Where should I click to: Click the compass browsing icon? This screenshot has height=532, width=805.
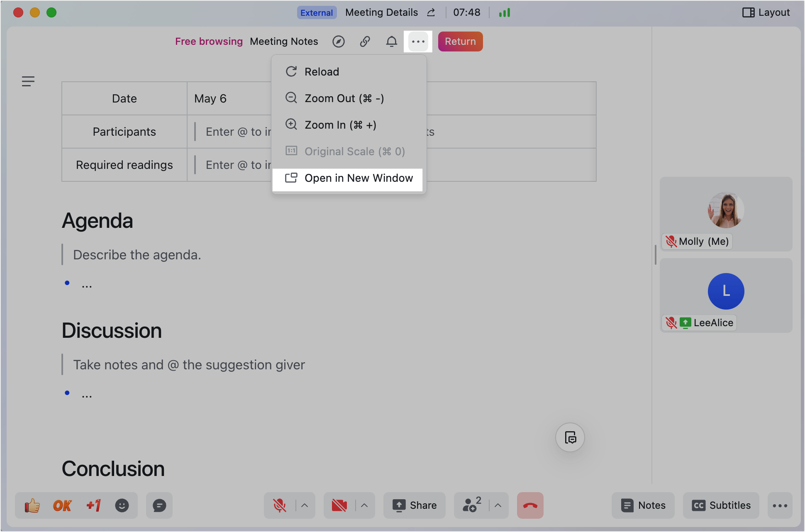pos(339,41)
